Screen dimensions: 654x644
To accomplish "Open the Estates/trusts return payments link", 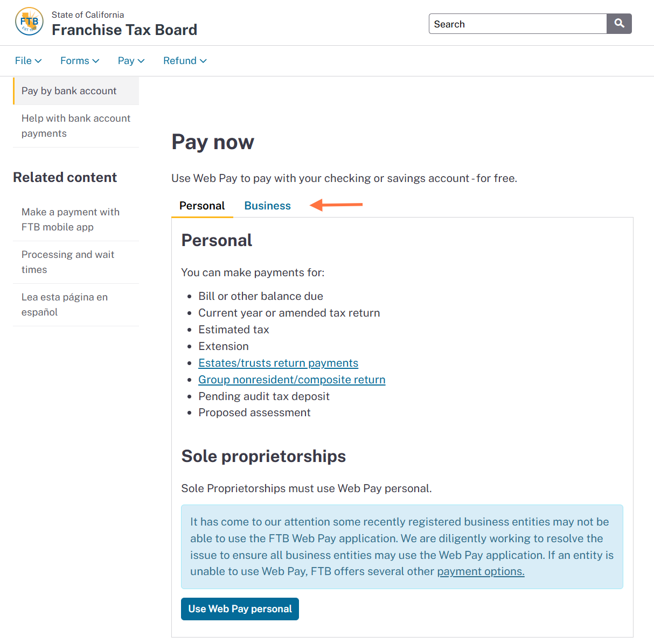I will (278, 363).
